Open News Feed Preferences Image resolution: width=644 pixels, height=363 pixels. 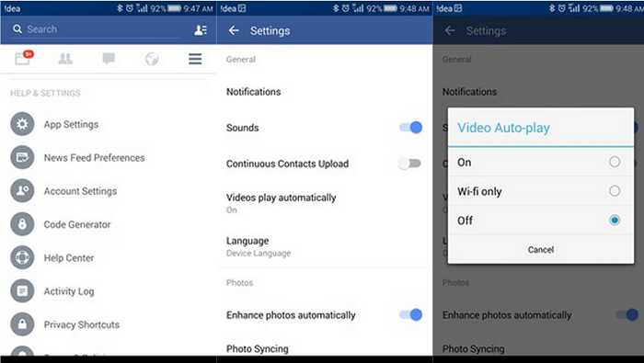94,158
